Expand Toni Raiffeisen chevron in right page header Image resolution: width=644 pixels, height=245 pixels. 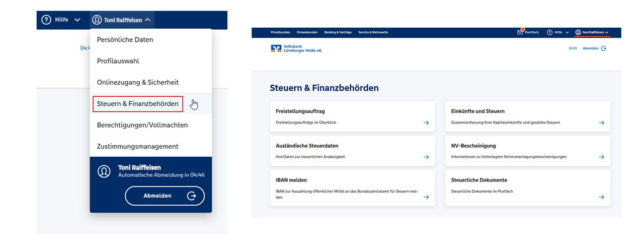607,32
